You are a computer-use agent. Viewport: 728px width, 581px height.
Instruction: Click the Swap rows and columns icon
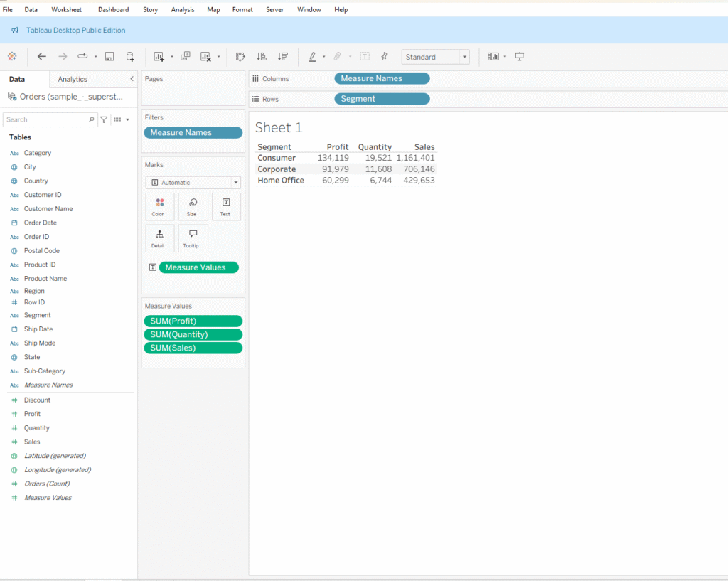240,57
